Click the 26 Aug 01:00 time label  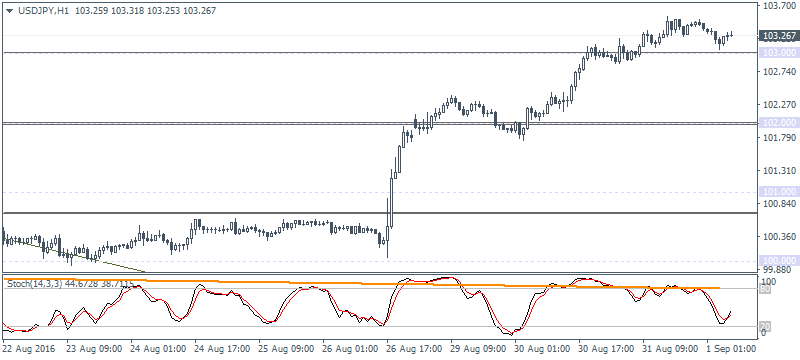pos(351,349)
